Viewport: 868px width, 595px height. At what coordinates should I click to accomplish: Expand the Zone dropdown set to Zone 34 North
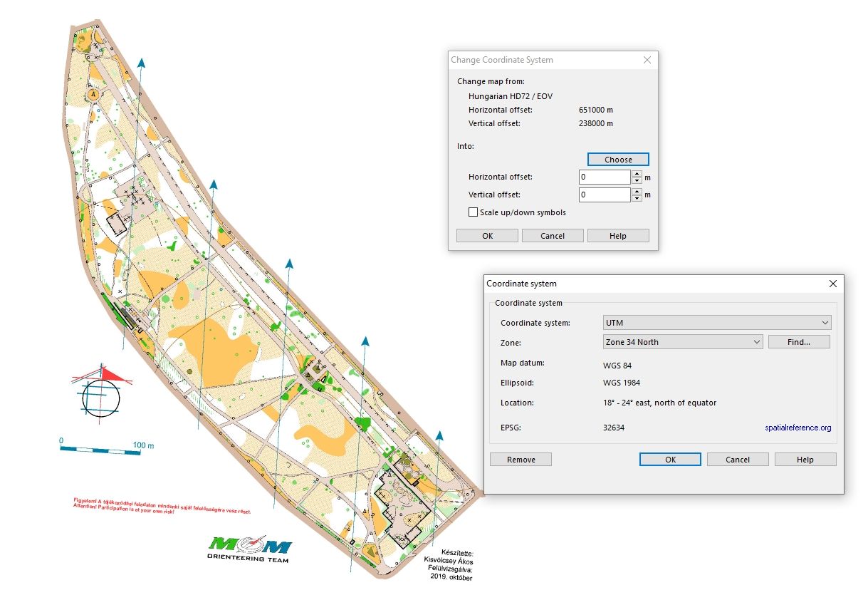pos(682,342)
